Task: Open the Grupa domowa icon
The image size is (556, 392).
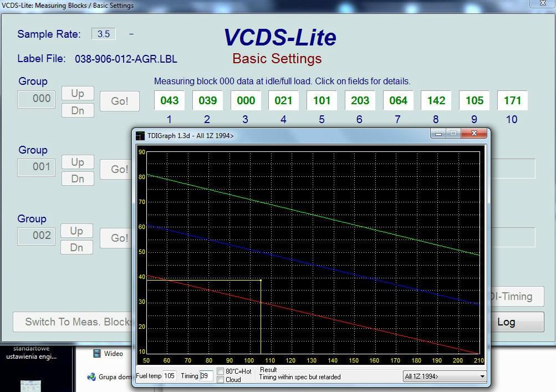Action: [91, 376]
